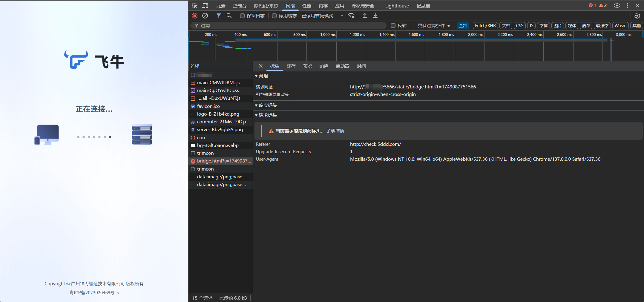Screen dimensions: 644x302
Task: Switch to the Console tab
Action: 240,6
